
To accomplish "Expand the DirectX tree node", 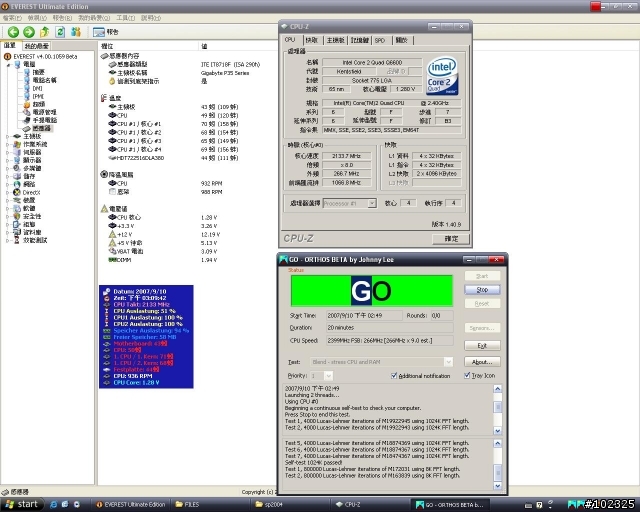I will [7, 192].
